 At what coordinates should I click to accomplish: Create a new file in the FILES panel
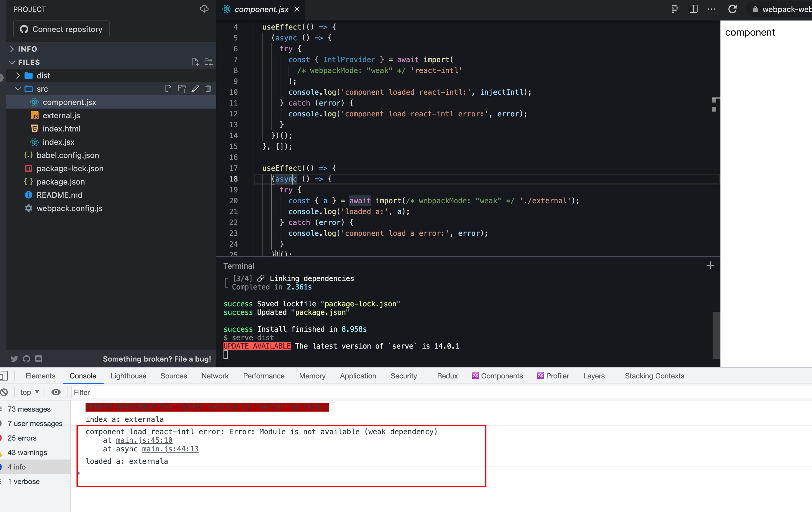(195, 62)
